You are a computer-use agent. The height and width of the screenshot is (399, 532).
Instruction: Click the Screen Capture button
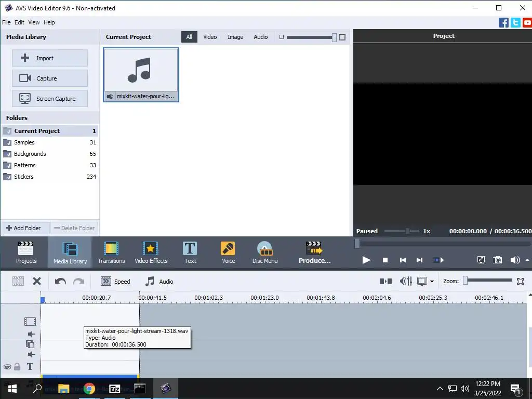[50, 99]
